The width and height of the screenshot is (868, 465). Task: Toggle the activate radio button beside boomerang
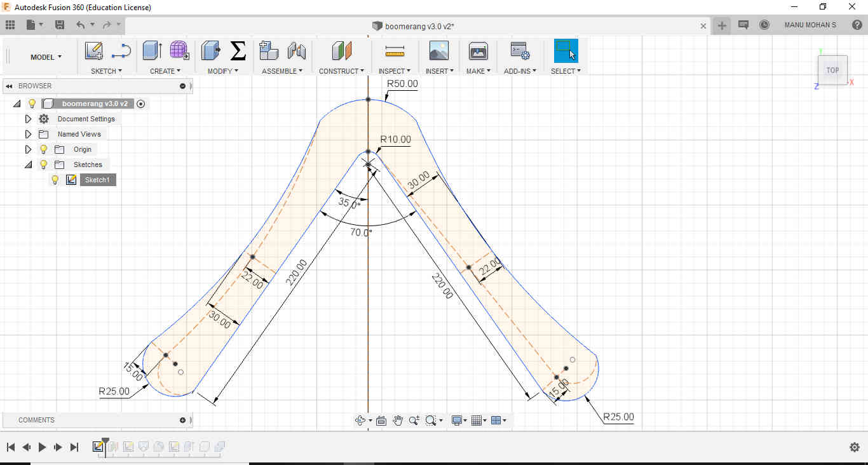[140, 104]
